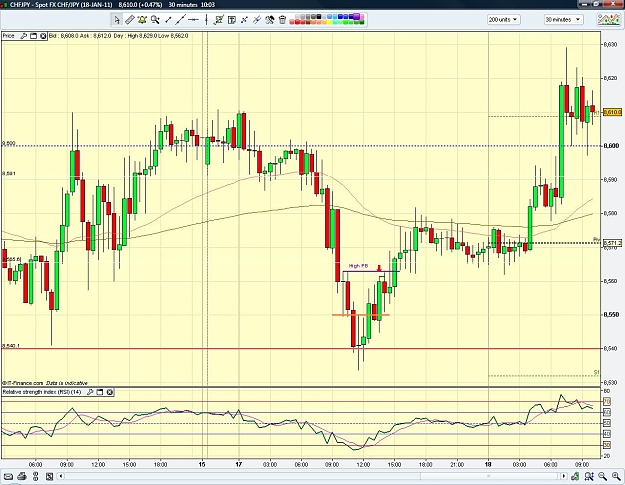Click the horizontal chart scrollbar thumb
Screen dimensions: 625x485
pos(489,476)
